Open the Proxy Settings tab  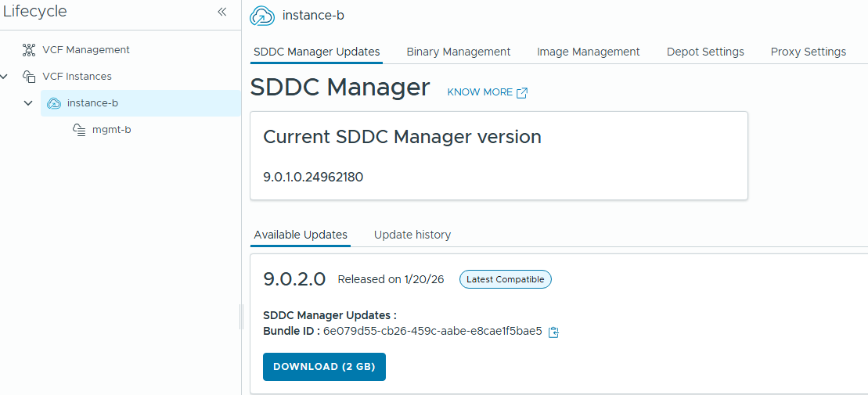[808, 52]
